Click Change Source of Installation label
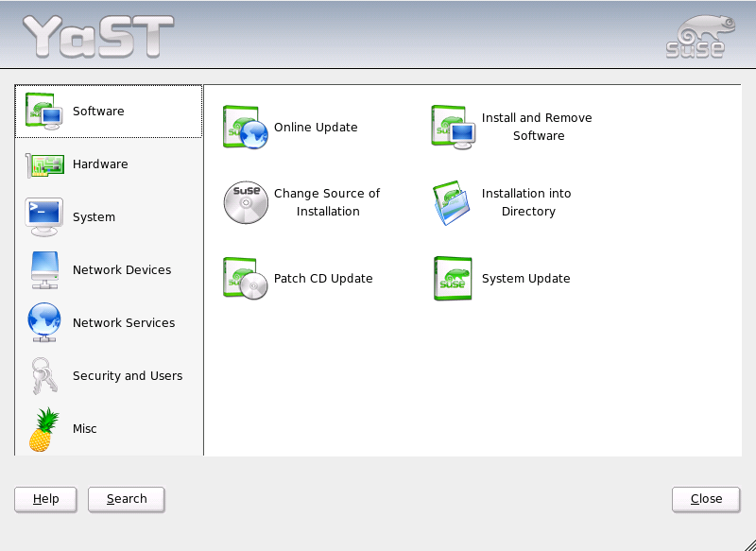 (x=327, y=202)
